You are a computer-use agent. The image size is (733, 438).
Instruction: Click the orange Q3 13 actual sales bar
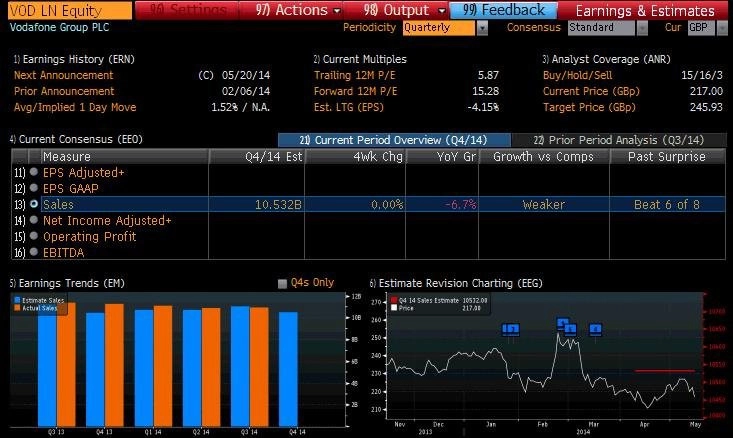(66, 365)
